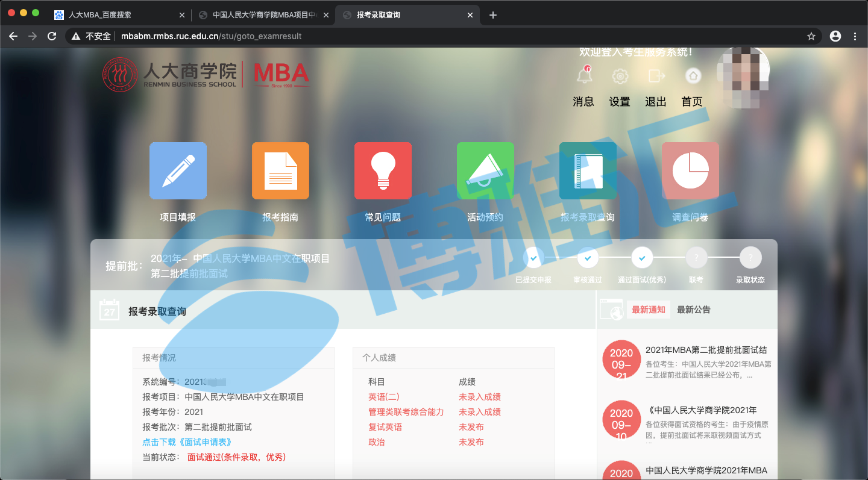Reload the current page
The image size is (868, 480).
pos(52,36)
